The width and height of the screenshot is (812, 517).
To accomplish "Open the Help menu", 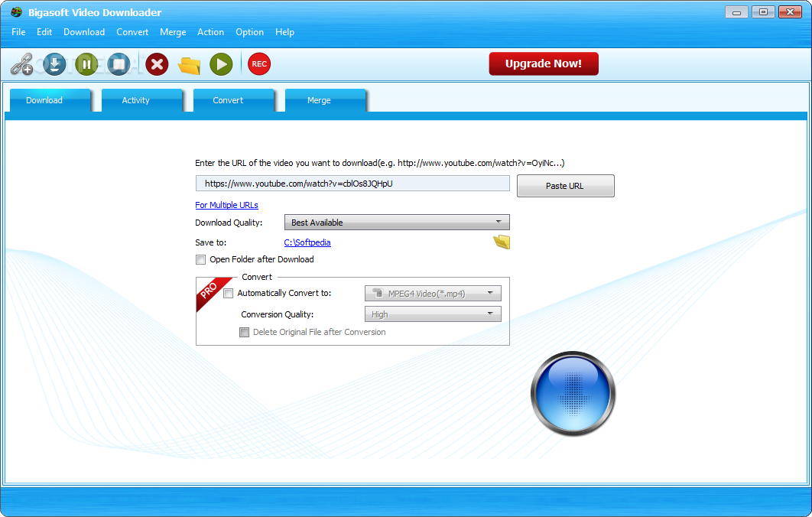I will (x=285, y=32).
